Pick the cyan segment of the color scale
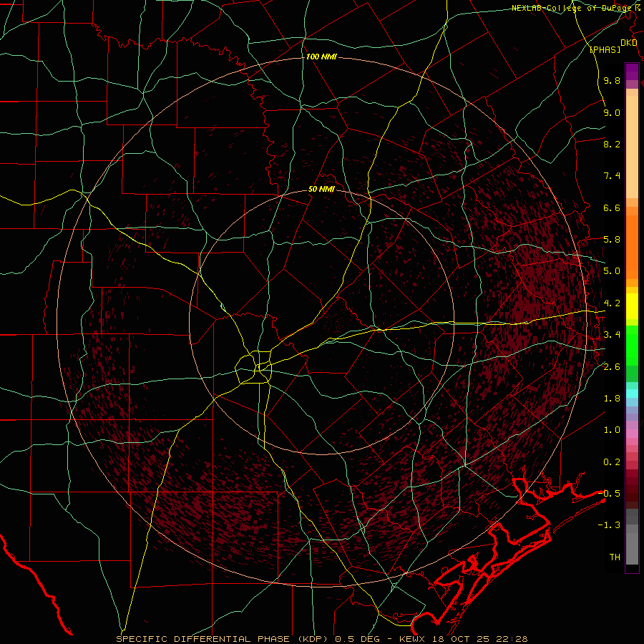The height and width of the screenshot is (644, 644). click(632, 394)
